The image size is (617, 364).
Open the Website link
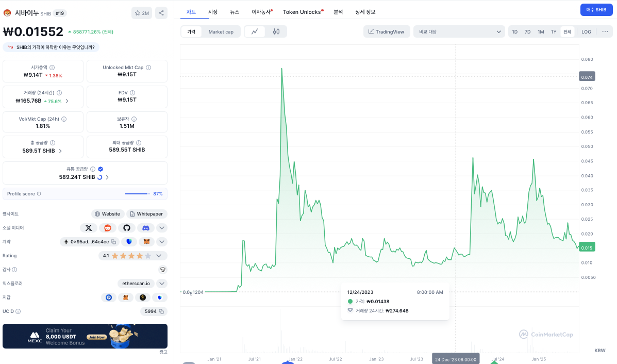coord(108,214)
